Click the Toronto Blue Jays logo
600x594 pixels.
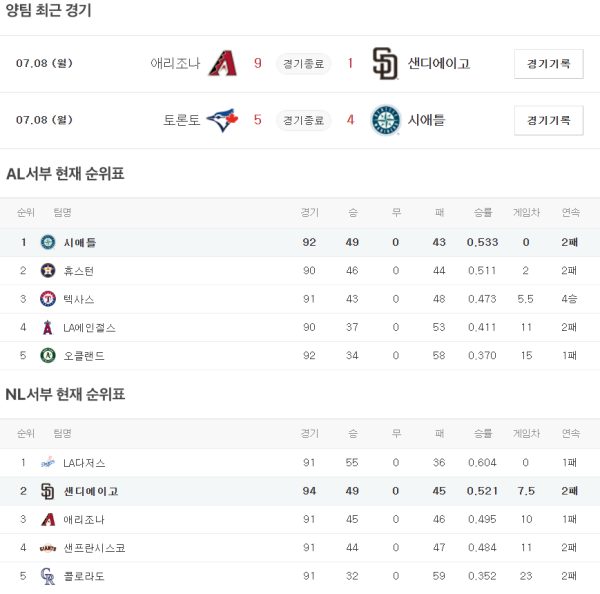click(223, 120)
